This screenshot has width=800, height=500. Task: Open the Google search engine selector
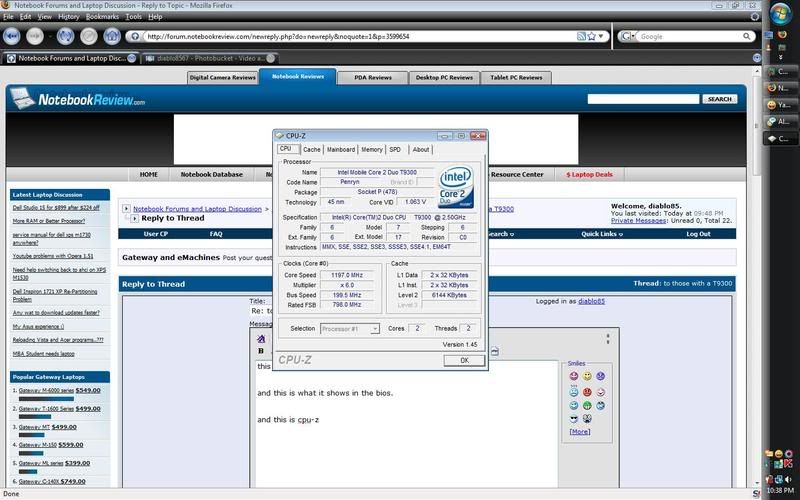[628, 36]
